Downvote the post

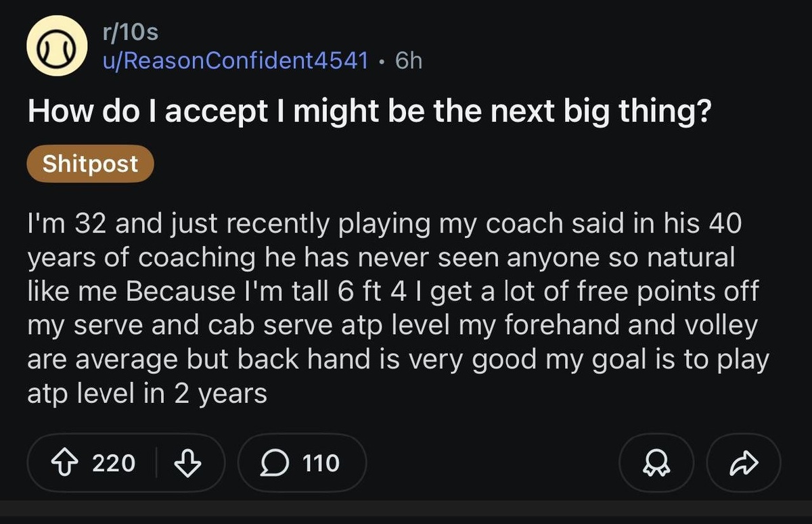187,463
